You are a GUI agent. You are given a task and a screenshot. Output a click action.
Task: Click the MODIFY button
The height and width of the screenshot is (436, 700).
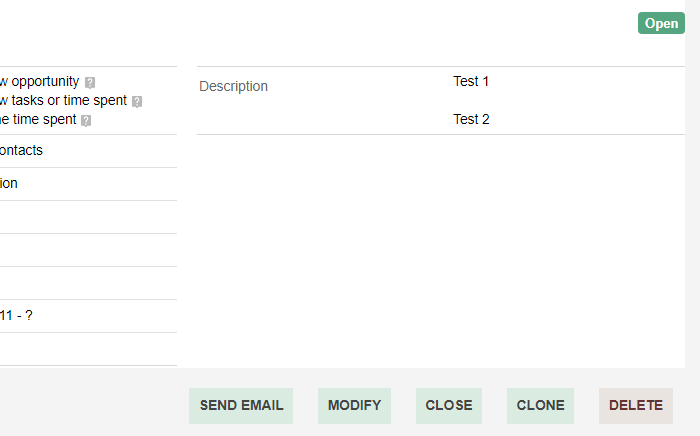[x=354, y=406]
